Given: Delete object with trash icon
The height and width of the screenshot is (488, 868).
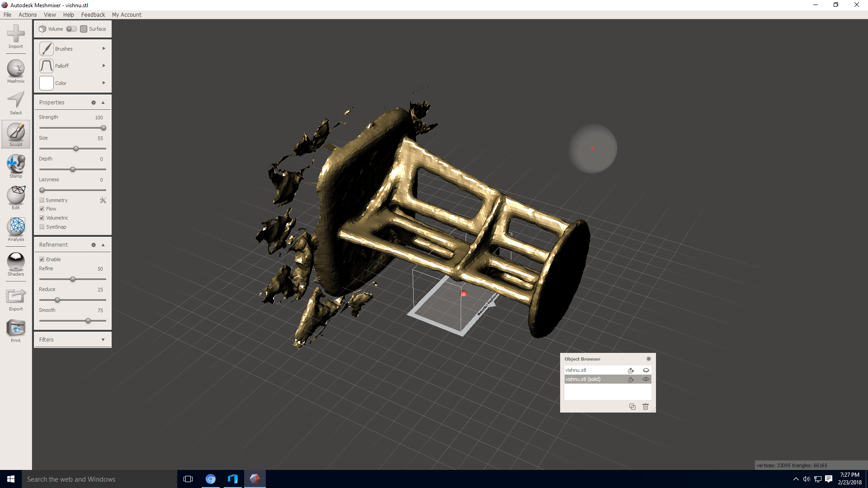Looking at the screenshot, I should (646, 407).
